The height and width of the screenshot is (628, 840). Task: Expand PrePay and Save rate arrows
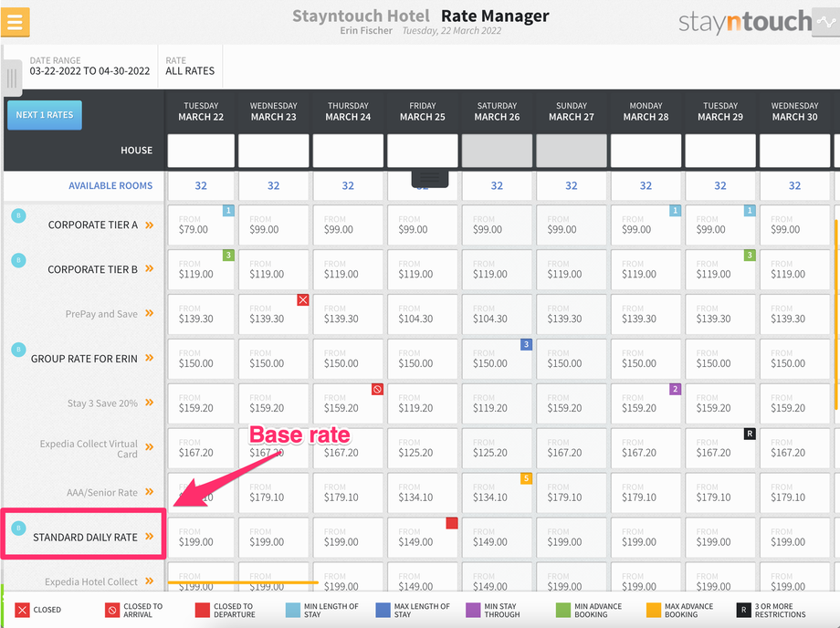tap(150, 313)
